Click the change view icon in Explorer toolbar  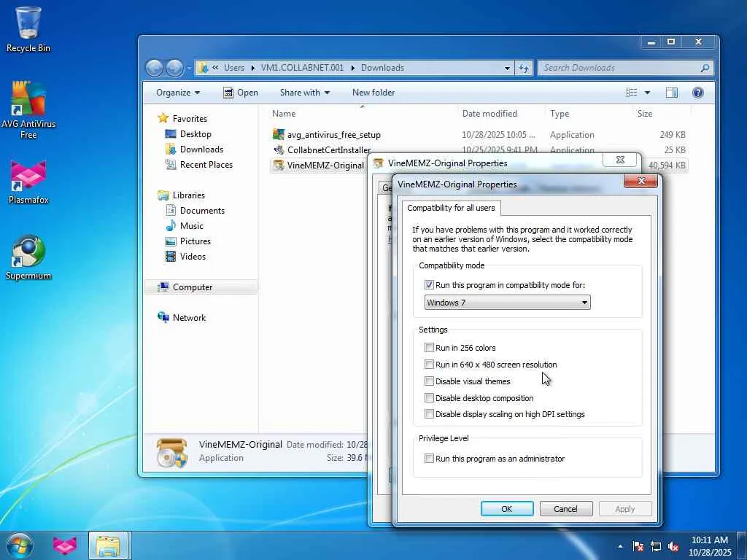click(x=631, y=93)
